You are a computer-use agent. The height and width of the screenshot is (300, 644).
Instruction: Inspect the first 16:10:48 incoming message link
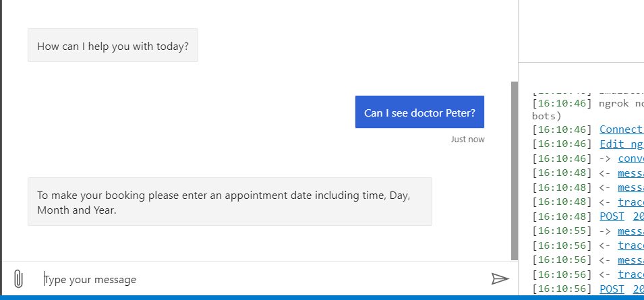[x=631, y=173]
